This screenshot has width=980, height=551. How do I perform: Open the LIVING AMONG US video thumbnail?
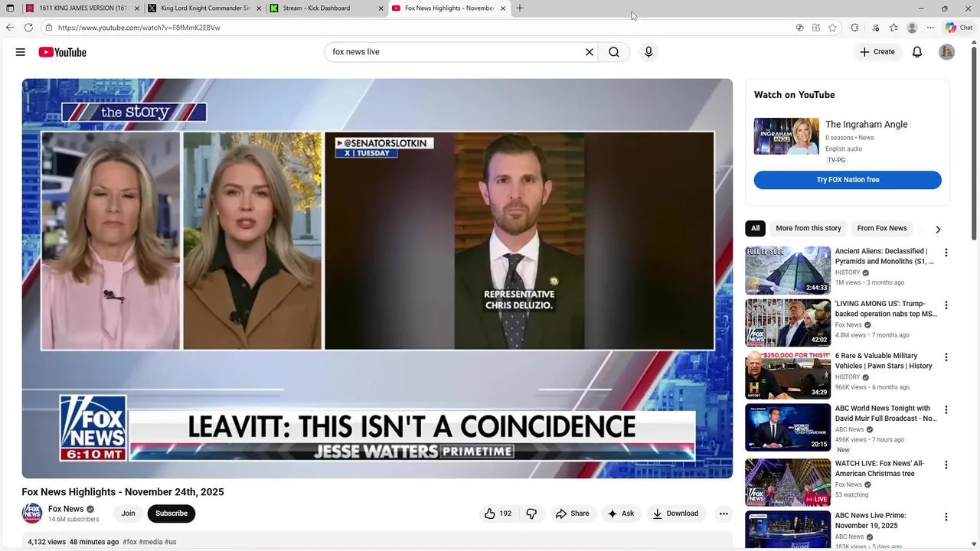coord(788,323)
